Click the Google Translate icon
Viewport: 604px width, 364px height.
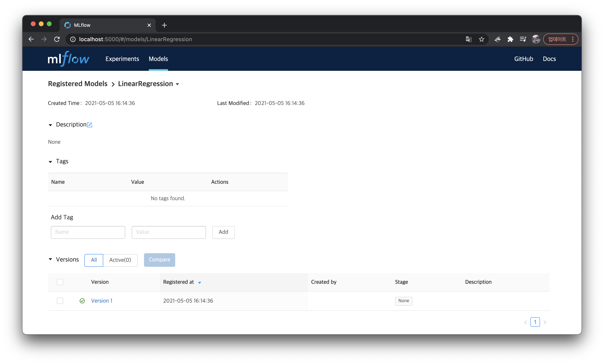(x=468, y=39)
